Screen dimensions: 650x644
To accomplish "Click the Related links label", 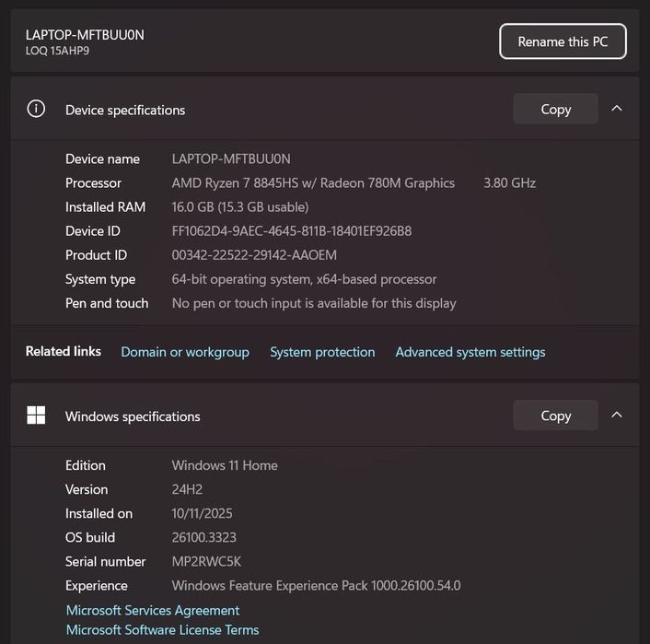I will 63,351.
